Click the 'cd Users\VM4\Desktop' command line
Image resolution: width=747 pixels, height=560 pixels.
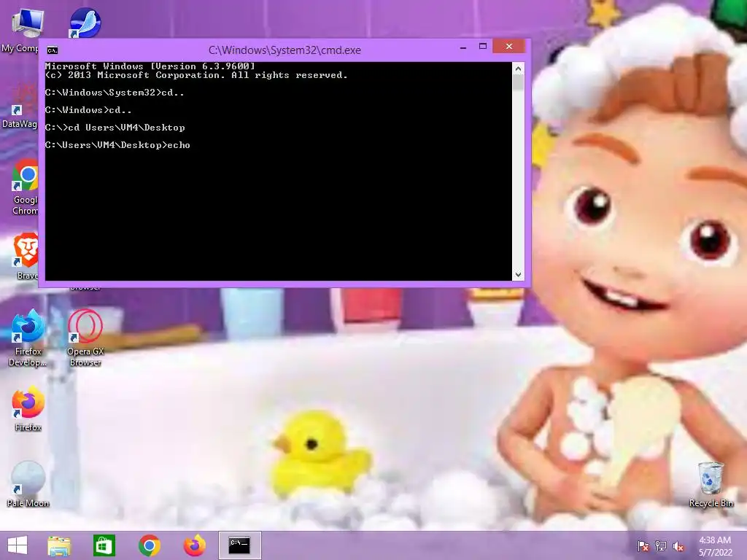[x=115, y=127]
